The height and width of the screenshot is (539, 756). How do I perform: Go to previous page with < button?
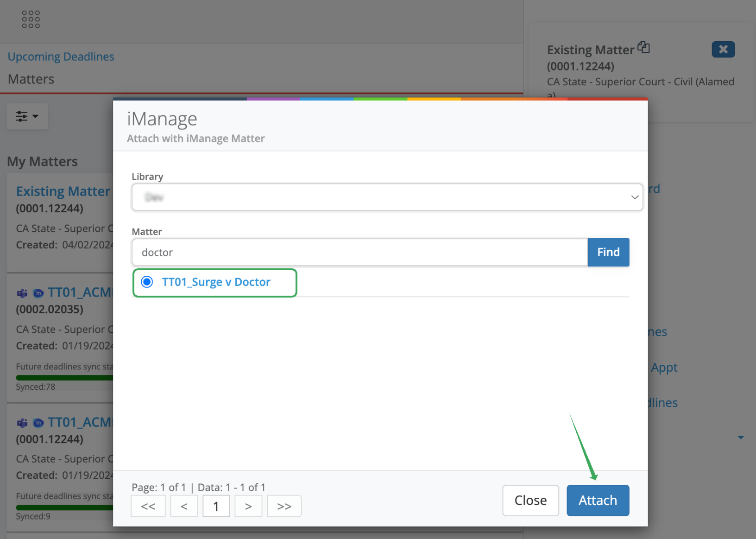(x=184, y=506)
